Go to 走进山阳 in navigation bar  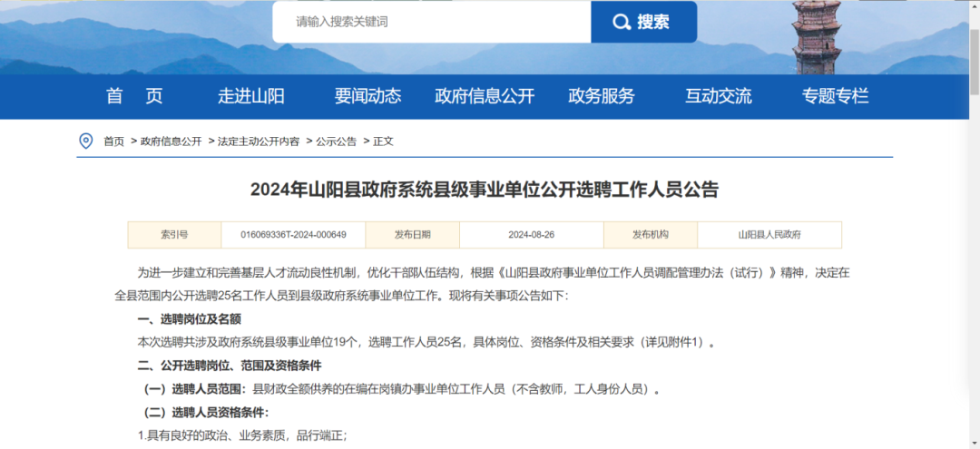(251, 96)
